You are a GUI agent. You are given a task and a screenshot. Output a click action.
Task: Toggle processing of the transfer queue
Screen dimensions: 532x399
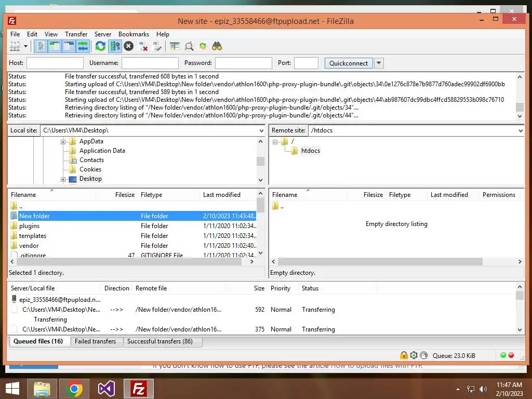[115, 46]
